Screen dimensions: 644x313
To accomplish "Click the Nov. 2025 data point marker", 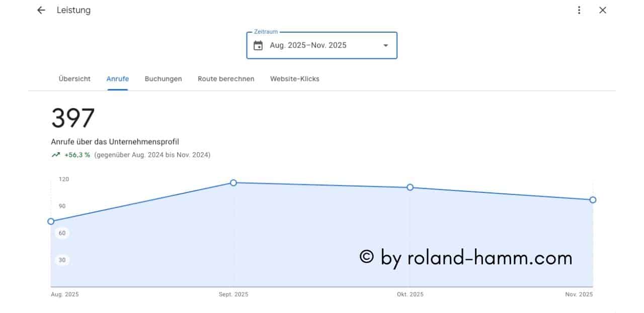I will click(593, 200).
